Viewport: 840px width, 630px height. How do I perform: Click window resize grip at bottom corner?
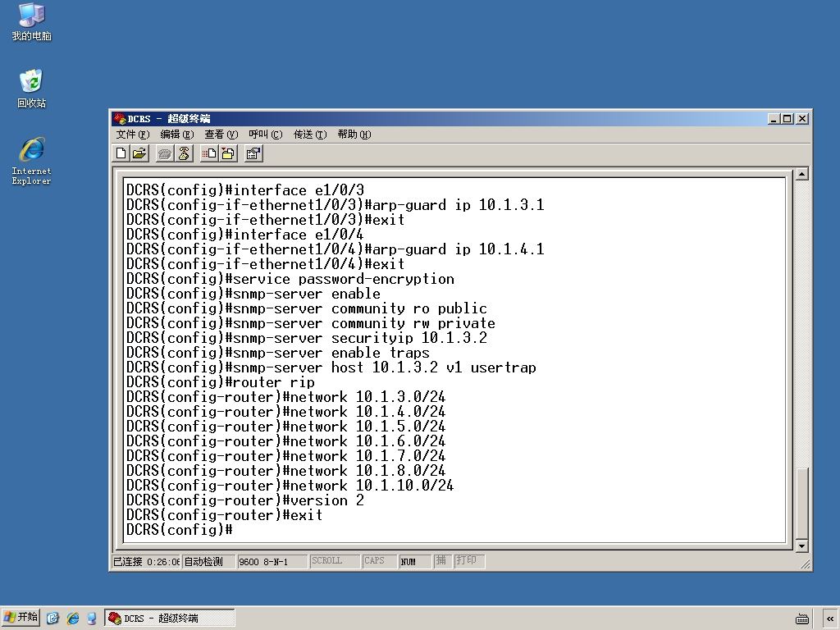pos(805,564)
